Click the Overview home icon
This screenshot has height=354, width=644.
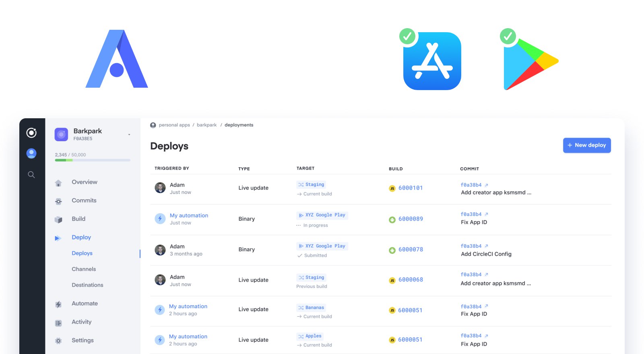point(58,183)
